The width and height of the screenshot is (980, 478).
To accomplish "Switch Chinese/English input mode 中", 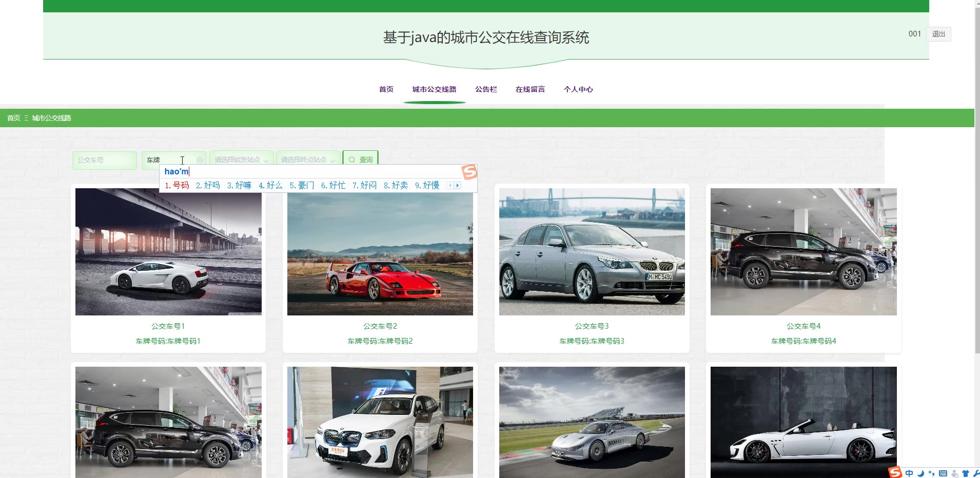I will [x=909, y=473].
